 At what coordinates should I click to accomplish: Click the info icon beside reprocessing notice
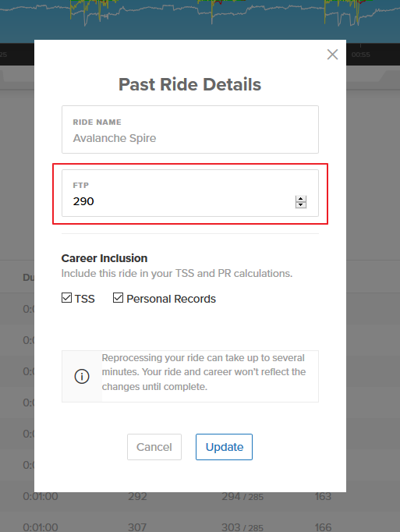[x=82, y=376]
